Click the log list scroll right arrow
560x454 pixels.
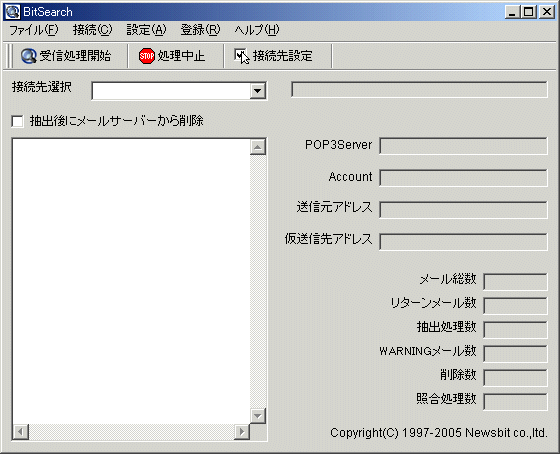click(242, 432)
